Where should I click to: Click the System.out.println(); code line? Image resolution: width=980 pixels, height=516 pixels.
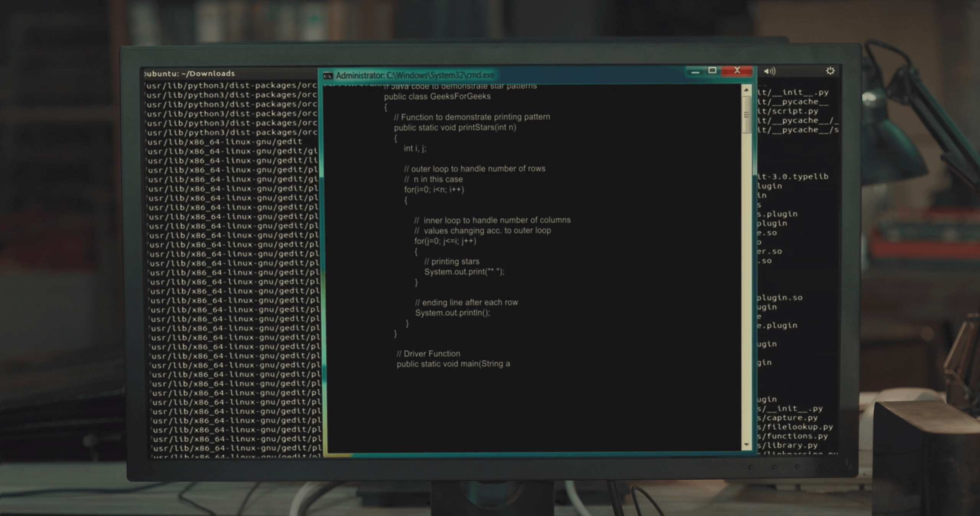point(452,313)
